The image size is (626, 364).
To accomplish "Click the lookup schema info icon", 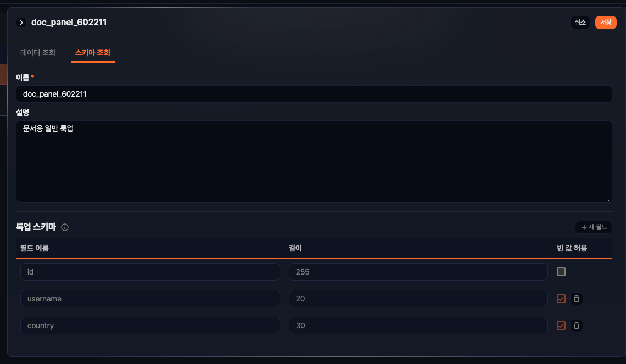I will [x=65, y=227].
